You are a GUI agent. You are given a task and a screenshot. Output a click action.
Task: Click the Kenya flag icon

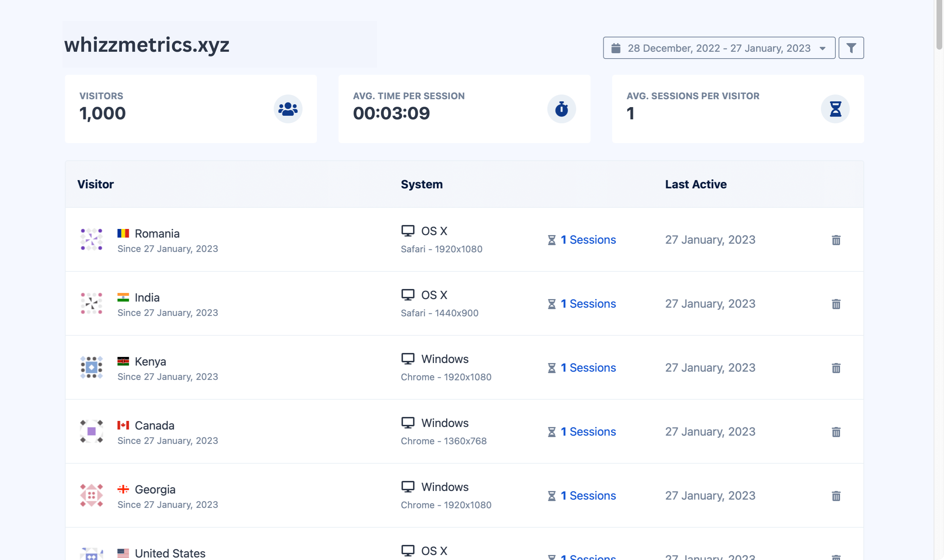[123, 362]
